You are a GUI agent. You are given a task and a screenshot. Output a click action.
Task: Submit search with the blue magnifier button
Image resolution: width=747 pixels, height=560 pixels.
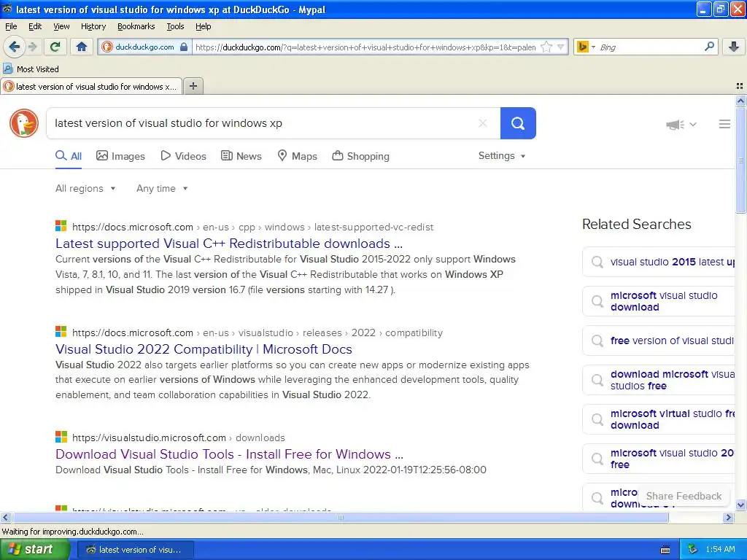pos(518,123)
